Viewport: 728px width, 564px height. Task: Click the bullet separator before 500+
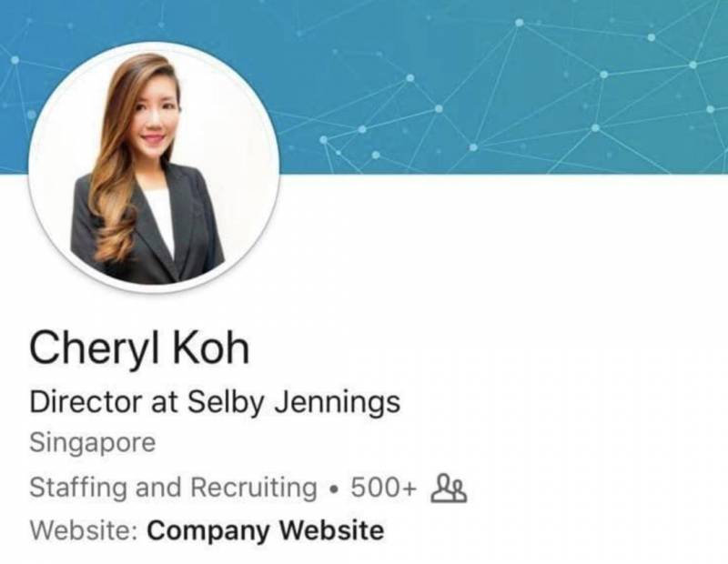coord(333,489)
